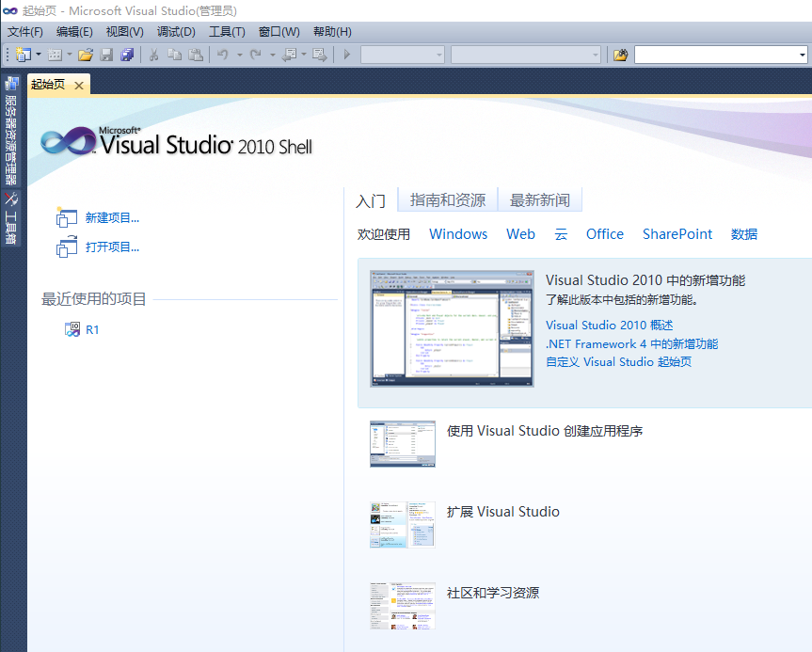Click the New Project toolbar icon
The width and height of the screenshot is (812, 652).
(23, 55)
